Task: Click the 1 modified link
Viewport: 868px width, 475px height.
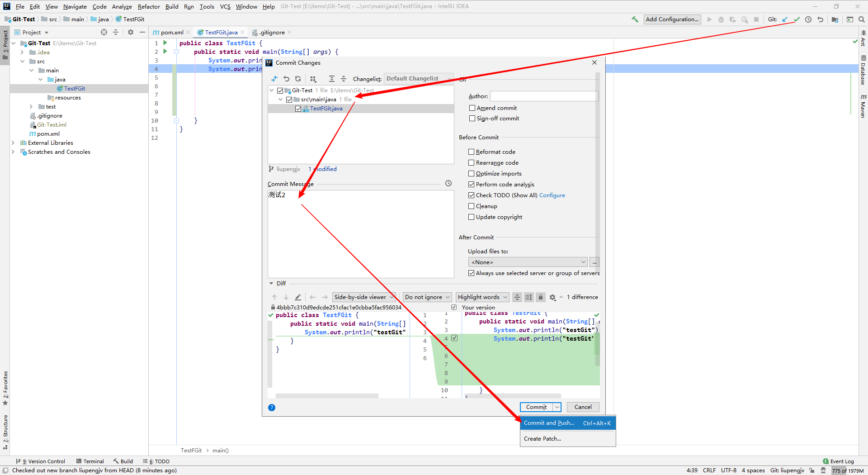Action: [322, 169]
